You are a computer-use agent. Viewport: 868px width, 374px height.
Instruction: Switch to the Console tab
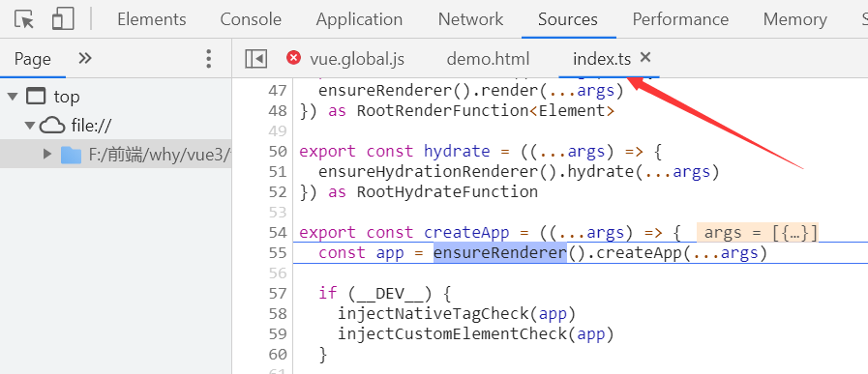251,19
